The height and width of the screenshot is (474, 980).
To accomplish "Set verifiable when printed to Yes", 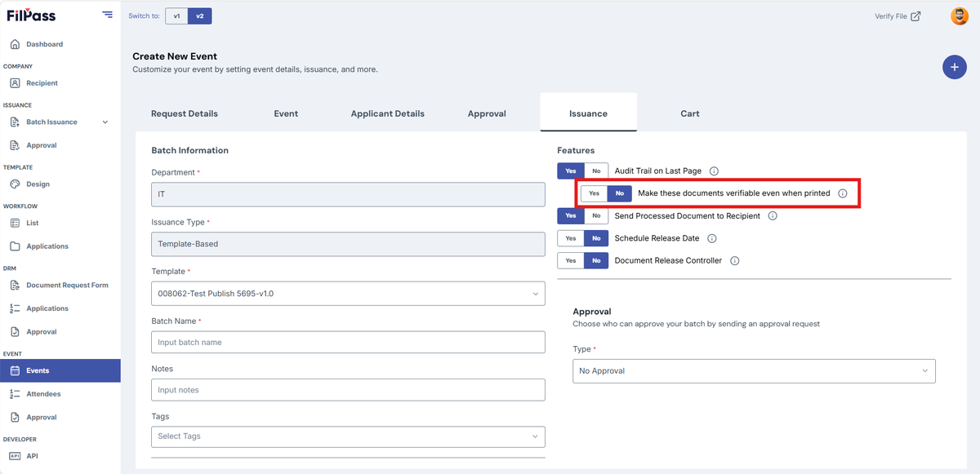I will (x=594, y=193).
